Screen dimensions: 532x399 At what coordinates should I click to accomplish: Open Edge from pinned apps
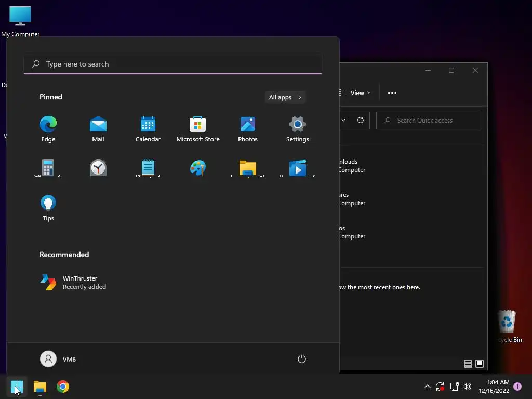tap(48, 129)
